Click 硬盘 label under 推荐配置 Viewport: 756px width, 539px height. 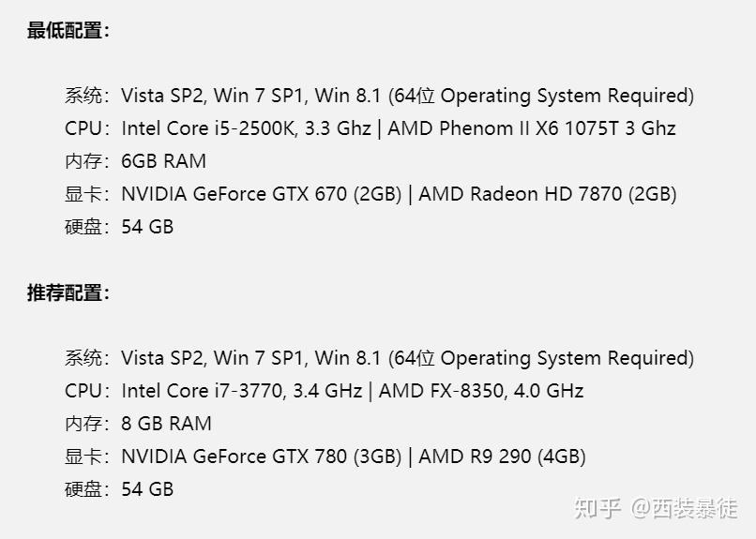point(83,489)
